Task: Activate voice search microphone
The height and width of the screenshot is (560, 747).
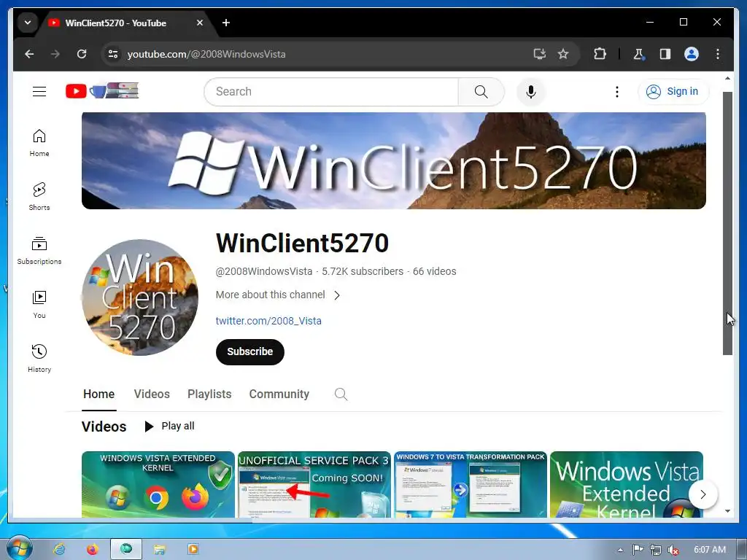Action: [x=531, y=91]
